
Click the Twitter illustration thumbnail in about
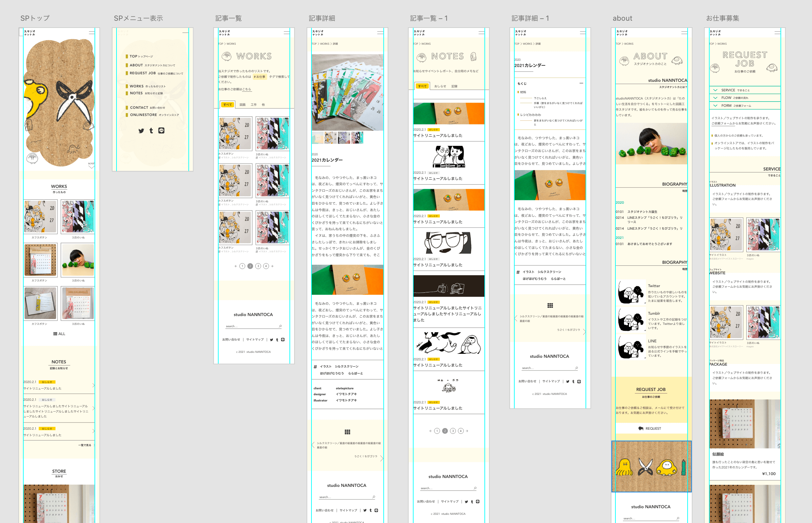point(631,292)
